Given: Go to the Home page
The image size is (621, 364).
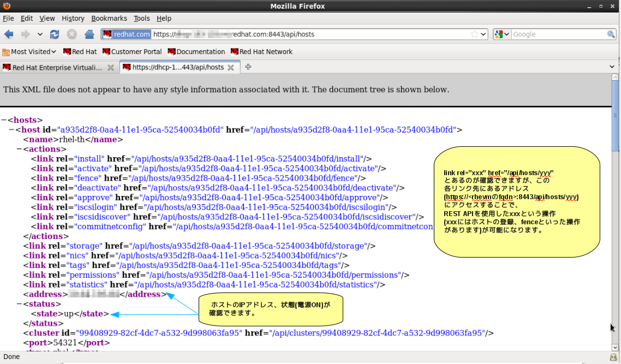Looking at the screenshot, I should pos(89,34).
